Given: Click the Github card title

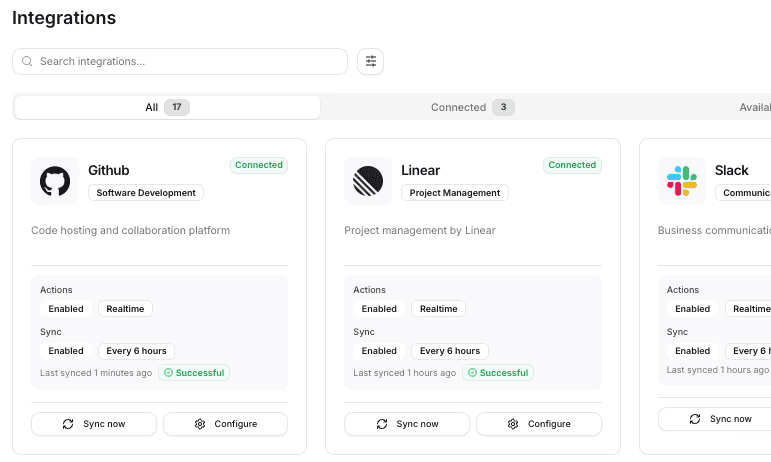Looking at the screenshot, I should [109, 171].
